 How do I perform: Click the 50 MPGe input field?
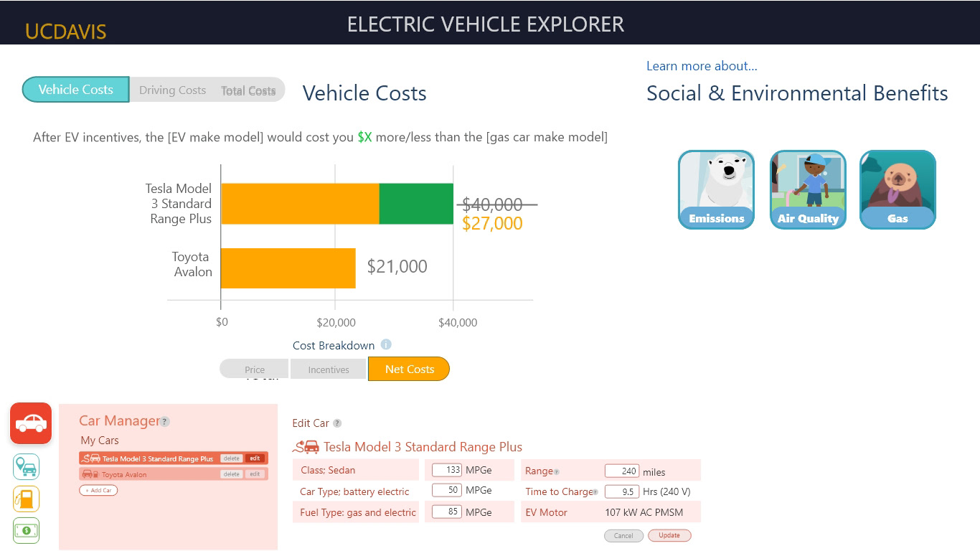click(447, 490)
